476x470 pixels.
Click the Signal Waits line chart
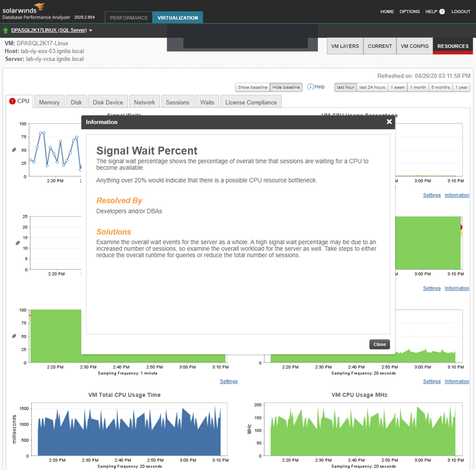coord(55,150)
